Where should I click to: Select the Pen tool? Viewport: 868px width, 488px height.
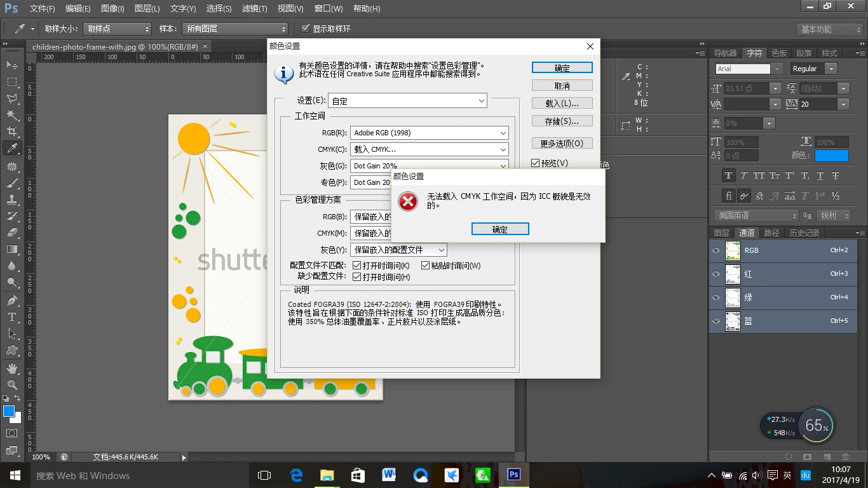pyautogui.click(x=12, y=301)
